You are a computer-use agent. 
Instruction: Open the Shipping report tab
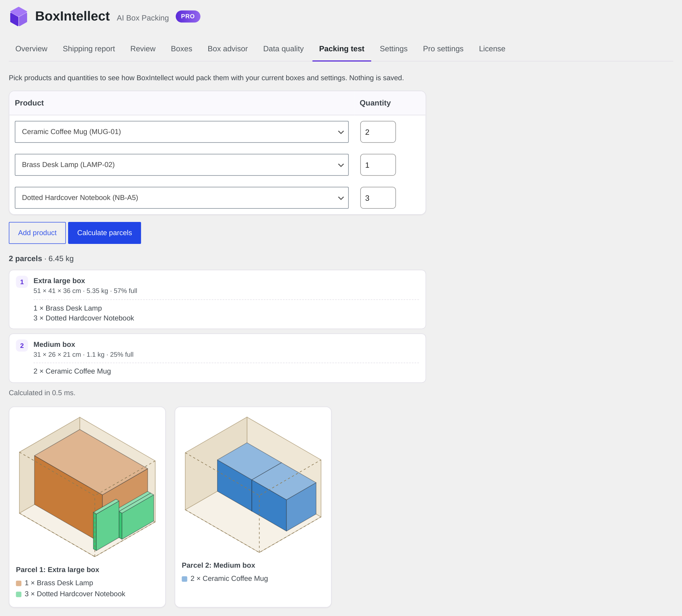tap(89, 49)
